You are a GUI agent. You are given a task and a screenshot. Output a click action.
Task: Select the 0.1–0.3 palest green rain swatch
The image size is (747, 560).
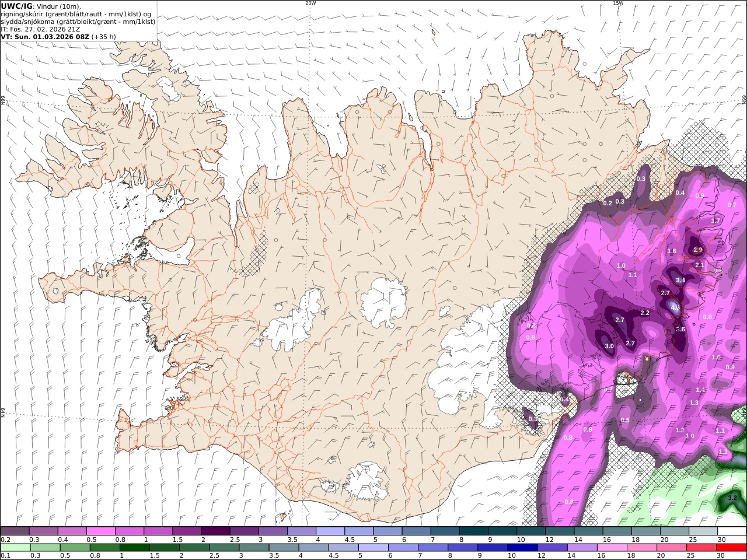15,548
